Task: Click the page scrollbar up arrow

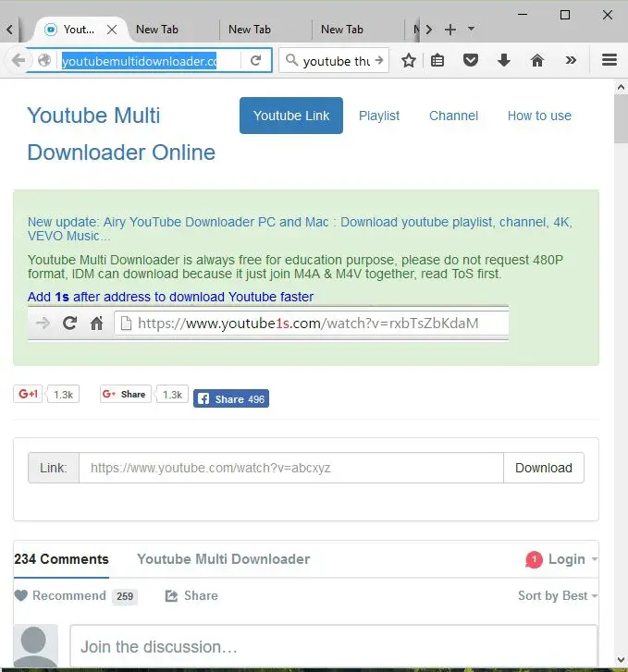Action: point(621,87)
